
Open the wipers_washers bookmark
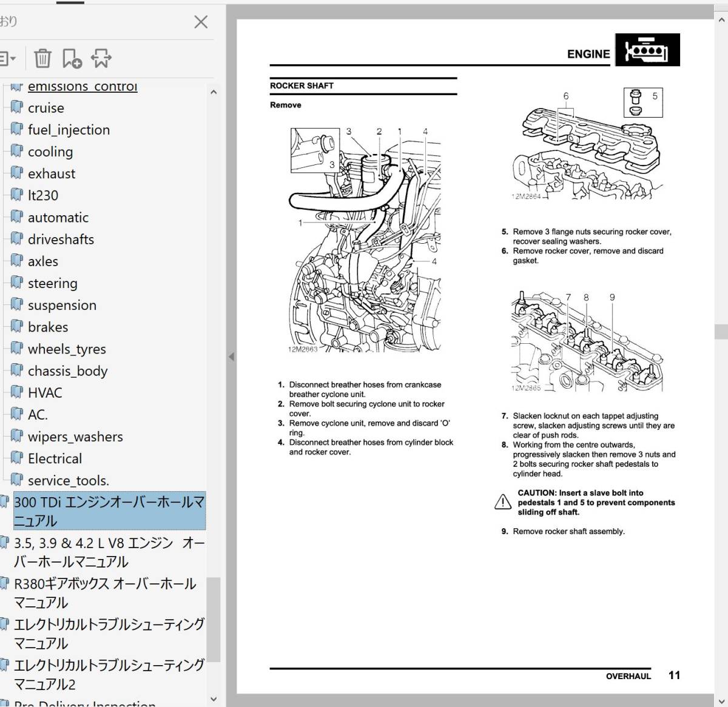click(x=75, y=437)
